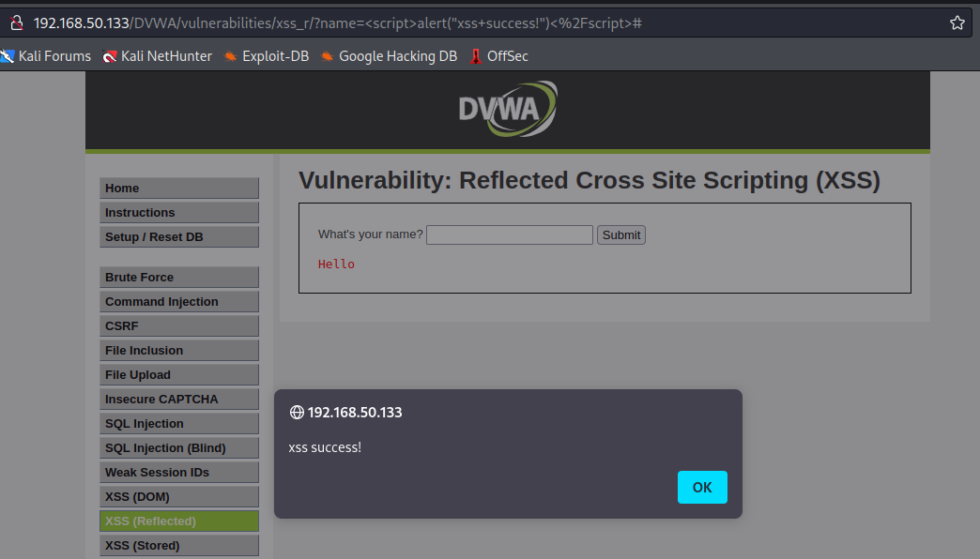The image size is (980, 559).
Task: Open the File Upload page
Action: tap(178, 374)
